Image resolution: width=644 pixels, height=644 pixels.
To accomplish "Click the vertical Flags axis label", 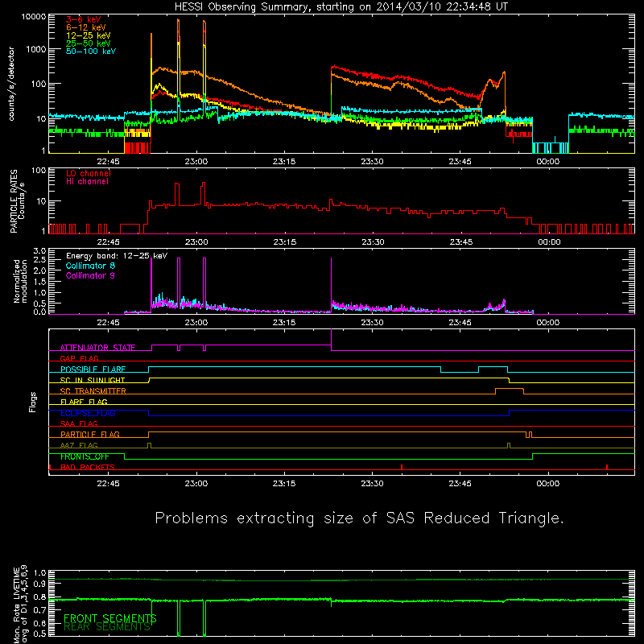I will point(33,402).
